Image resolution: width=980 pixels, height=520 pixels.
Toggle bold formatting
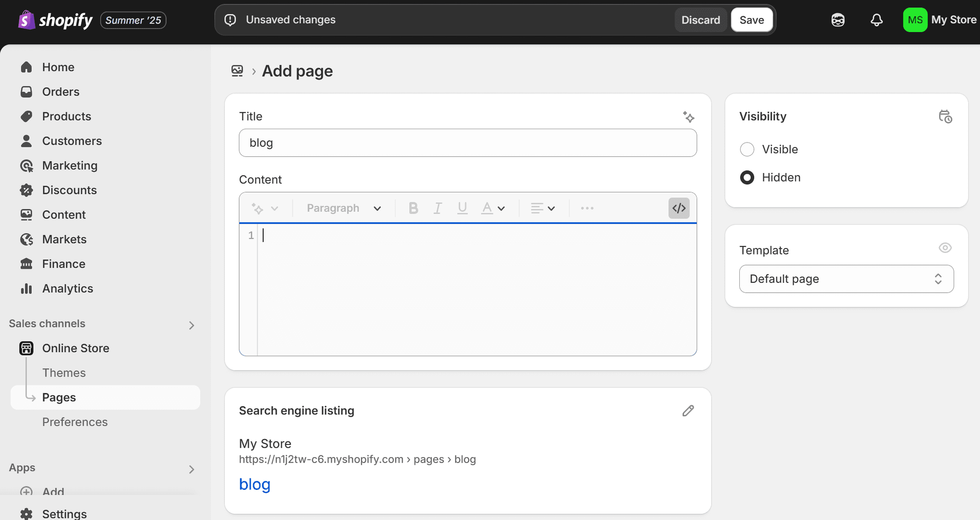pos(413,208)
